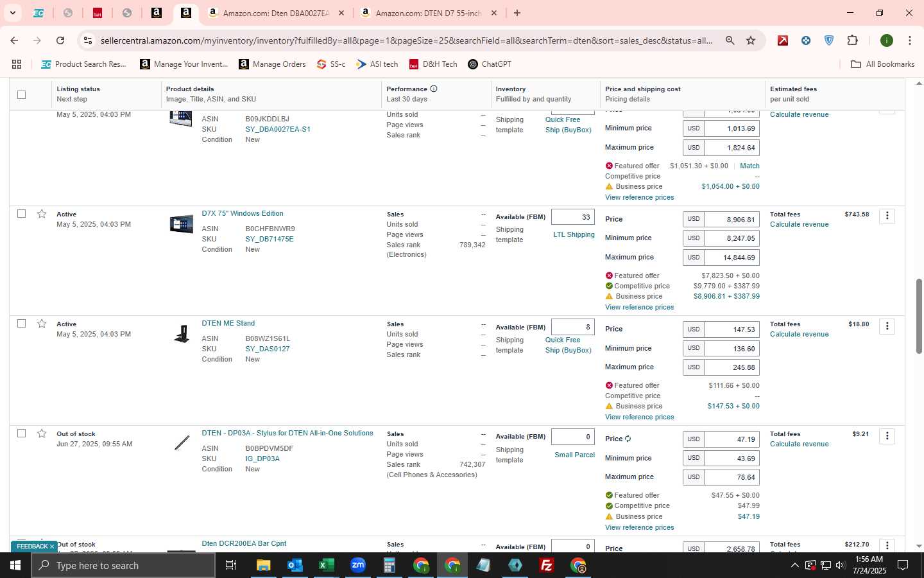
Task: Star the DTEN ME Stand listing
Action: [42, 324]
